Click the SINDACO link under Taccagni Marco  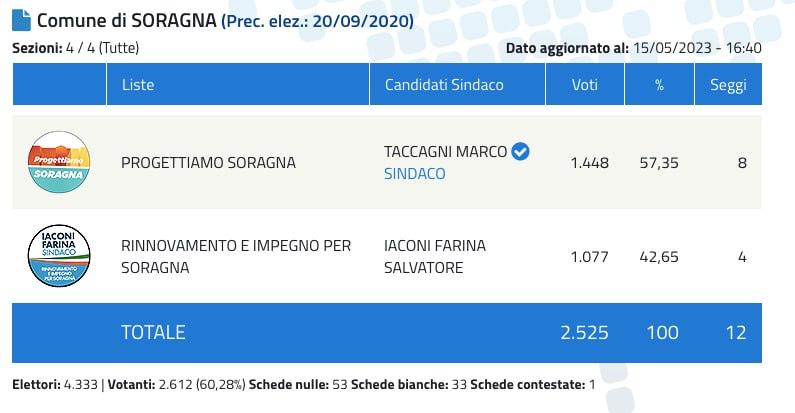pyautogui.click(x=414, y=173)
